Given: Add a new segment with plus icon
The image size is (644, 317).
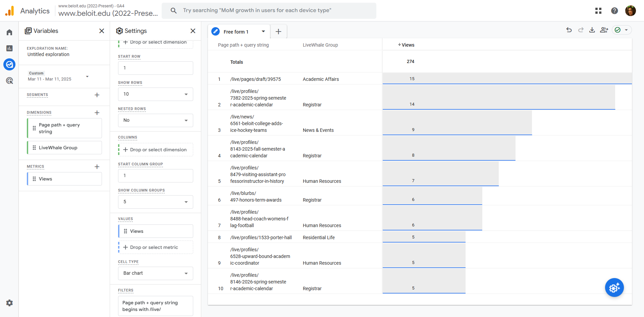Looking at the screenshot, I should pos(97,95).
